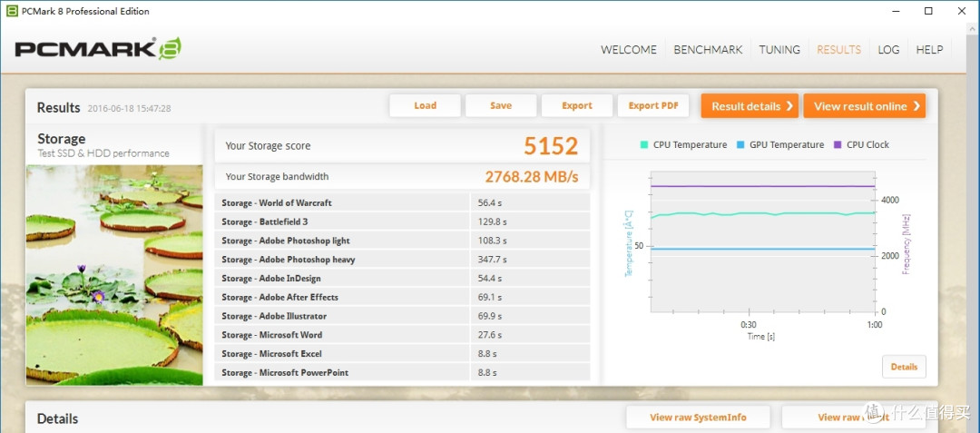Click the Export button

pos(577,105)
